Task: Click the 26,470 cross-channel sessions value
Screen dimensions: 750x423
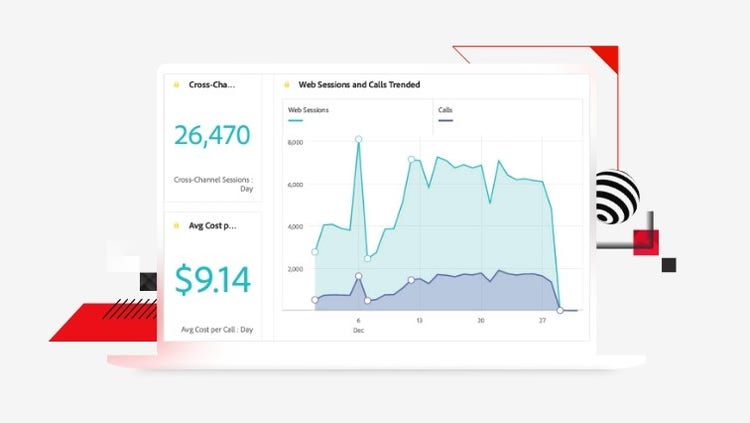Action: [212, 136]
